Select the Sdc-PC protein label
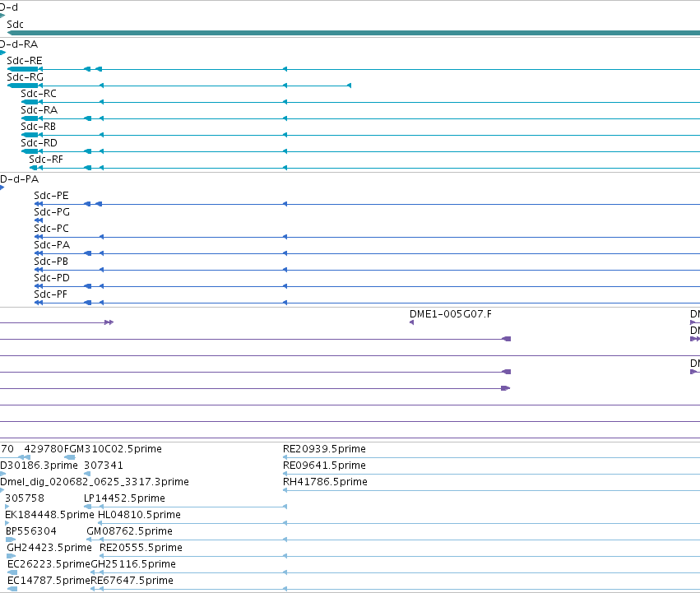 (51, 229)
